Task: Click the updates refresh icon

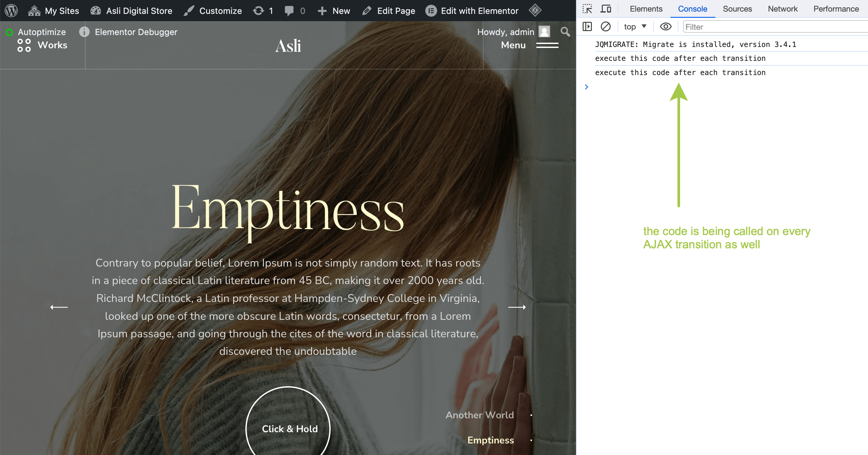Action: pos(259,11)
